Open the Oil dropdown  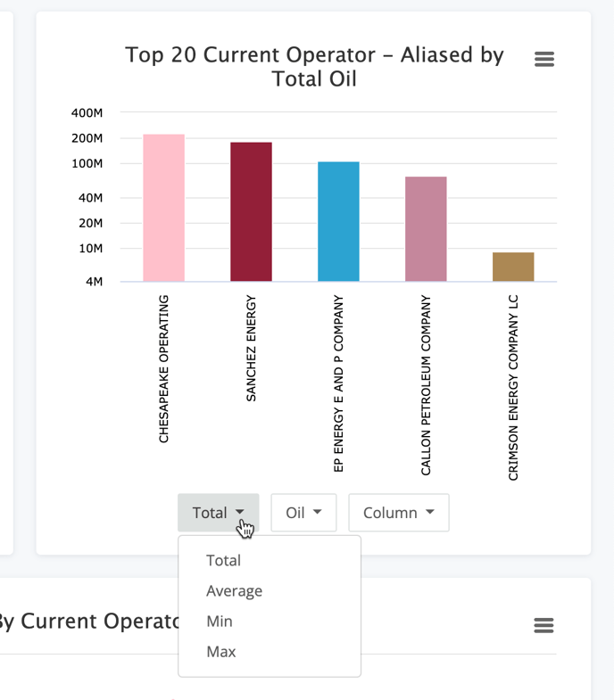click(303, 513)
